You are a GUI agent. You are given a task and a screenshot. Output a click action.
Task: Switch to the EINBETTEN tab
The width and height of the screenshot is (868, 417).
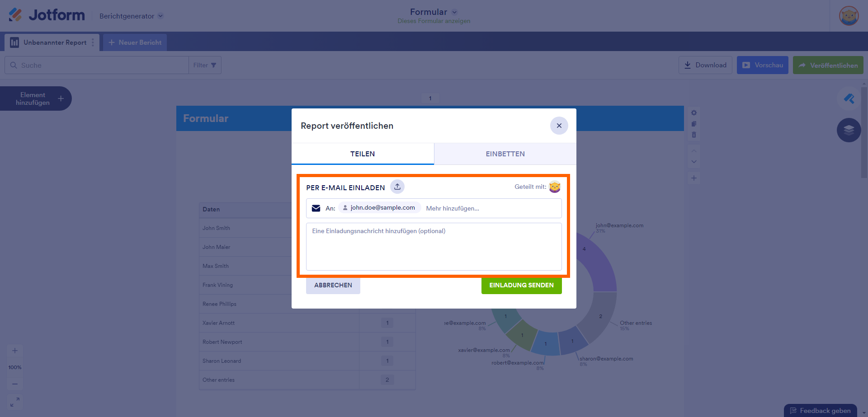pos(505,154)
